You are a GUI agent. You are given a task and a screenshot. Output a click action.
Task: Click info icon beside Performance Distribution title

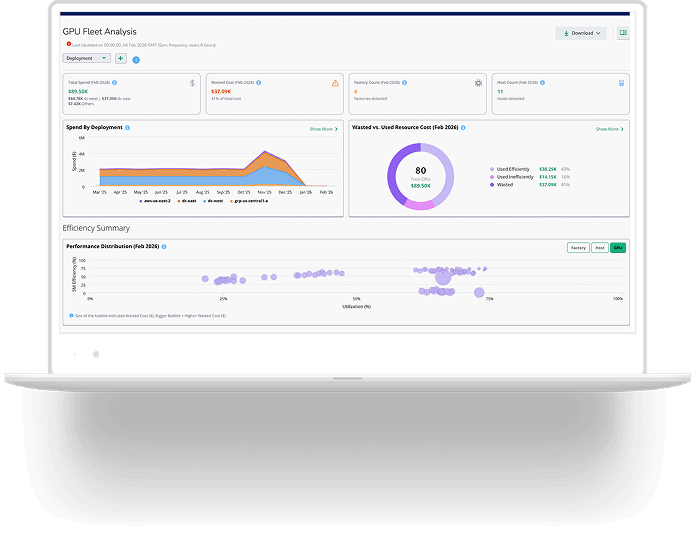[164, 247]
